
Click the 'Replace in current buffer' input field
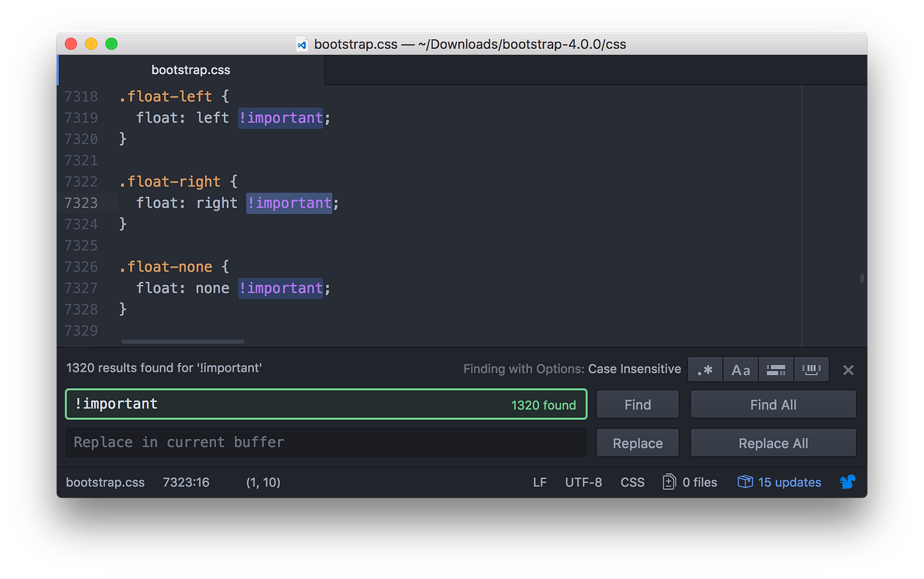(x=325, y=442)
